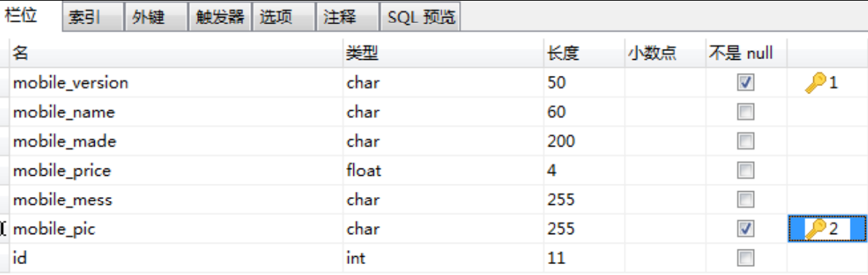The width and height of the screenshot is (868, 275).
Task: Select the mobile_version field name
Action: [x=71, y=83]
